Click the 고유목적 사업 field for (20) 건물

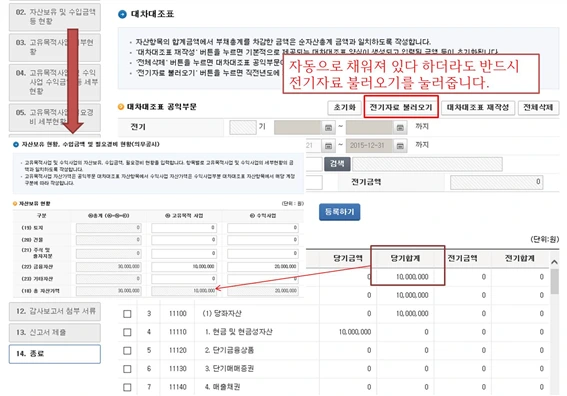[184, 239]
